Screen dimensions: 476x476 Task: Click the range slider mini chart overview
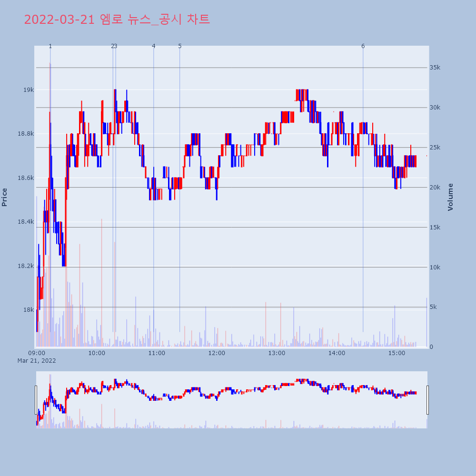click(x=232, y=400)
